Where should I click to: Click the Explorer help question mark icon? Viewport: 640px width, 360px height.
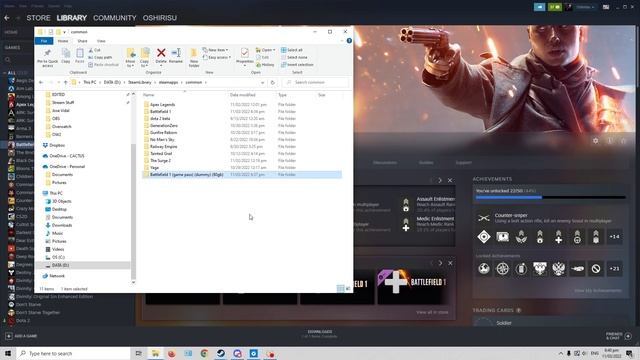point(349,40)
